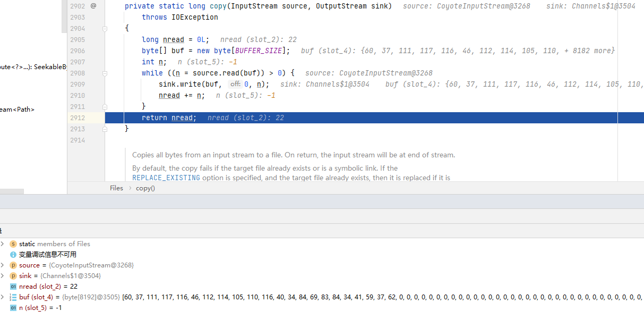This screenshot has width=644, height=319.
Task: Click 'SeekableB' entry in left panel
Action: click(50, 67)
